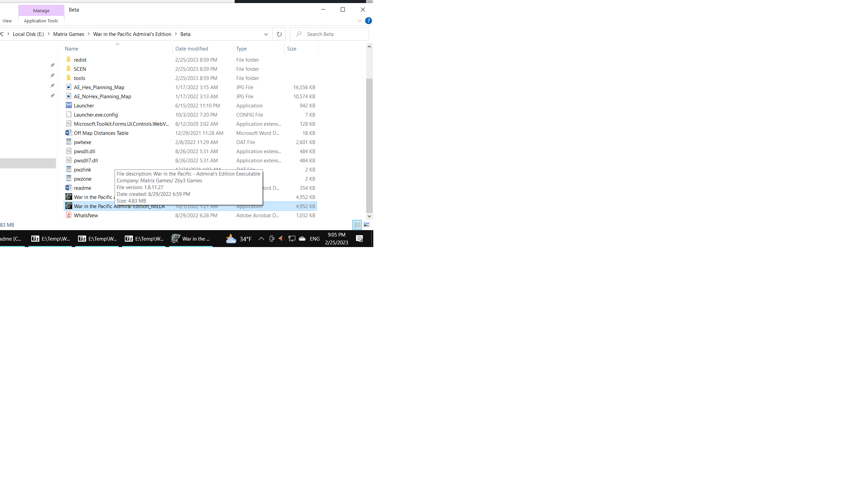Switch to large thumbnails view

367,225
